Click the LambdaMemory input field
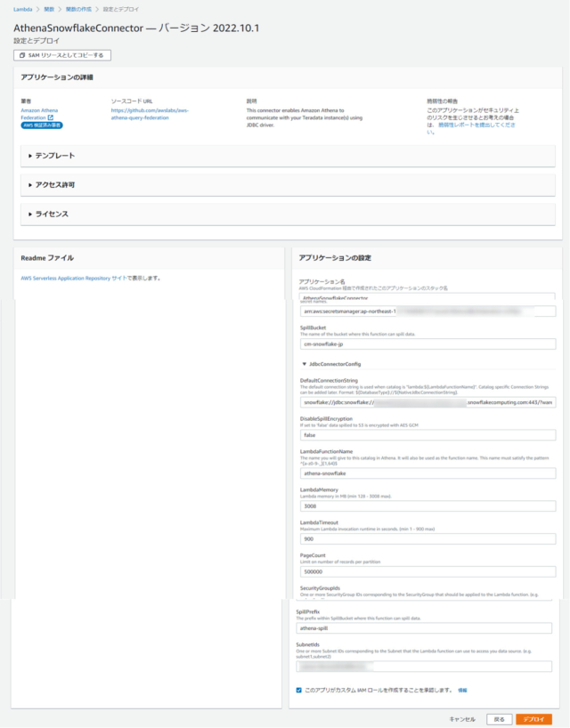 pos(427,506)
